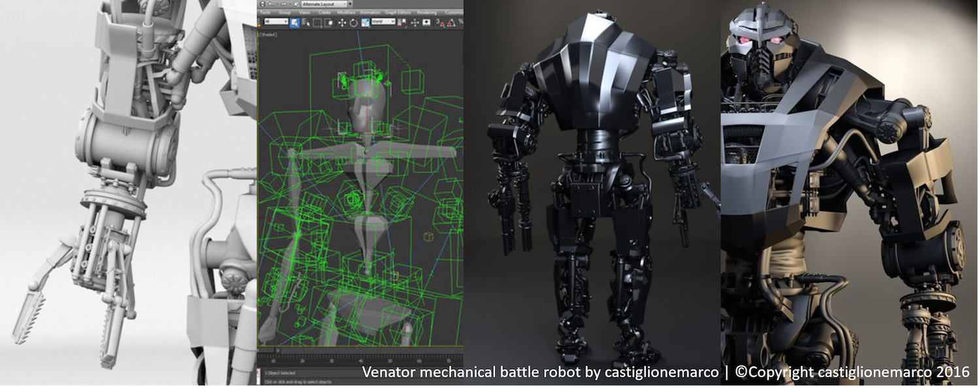
Task: Activate the Select by Name tool
Action: coord(306,22)
